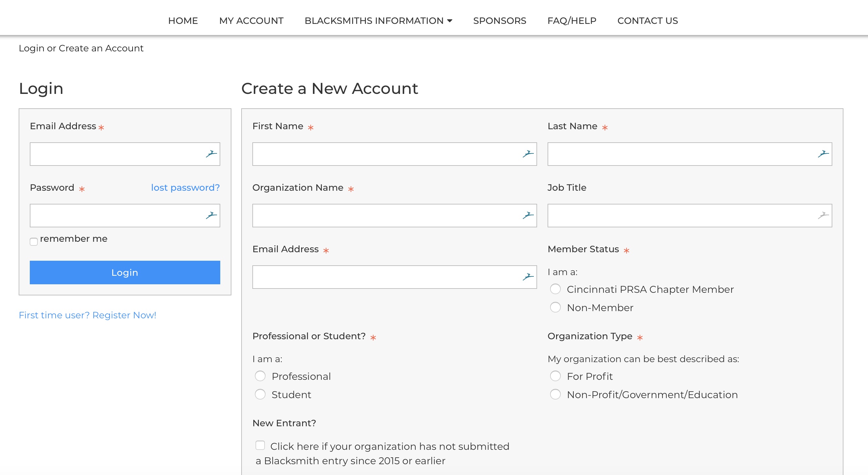Click autofill icon in Last Name field
Image resolution: width=868 pixels, height=475 pixels.
tap(823, 154)
